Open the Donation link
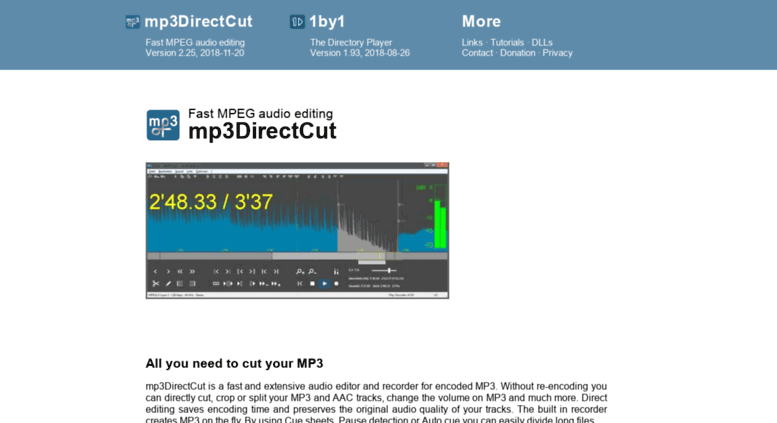This screenshot has height=423, width=777. click(517, 53)
